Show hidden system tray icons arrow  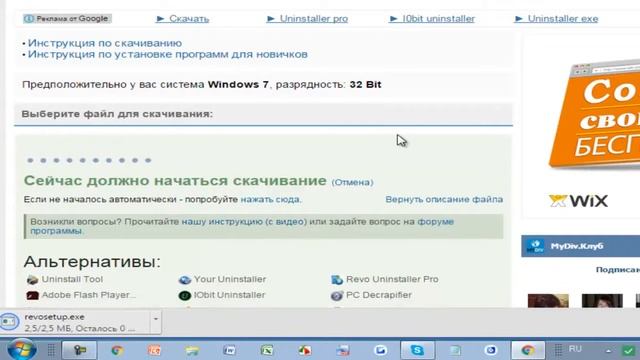pyautogui.click(x=608, y=351)
